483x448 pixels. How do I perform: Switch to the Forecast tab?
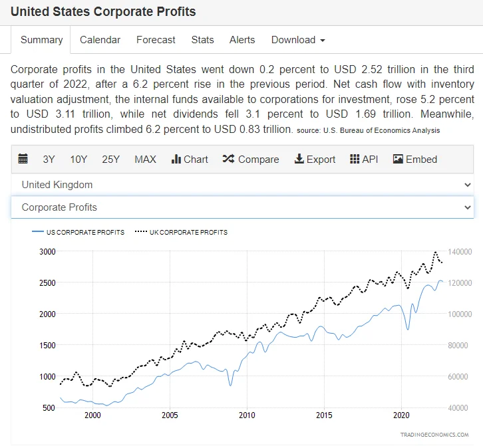[x=156, y=40]
